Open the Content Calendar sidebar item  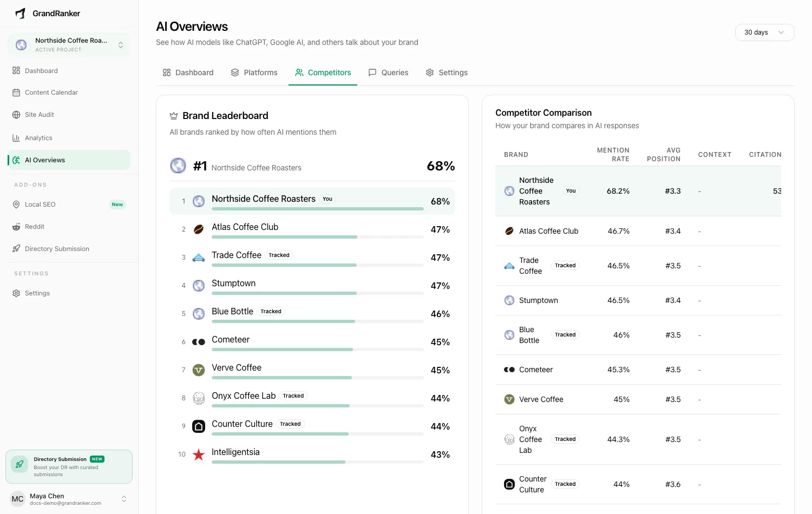pos(69,93)
